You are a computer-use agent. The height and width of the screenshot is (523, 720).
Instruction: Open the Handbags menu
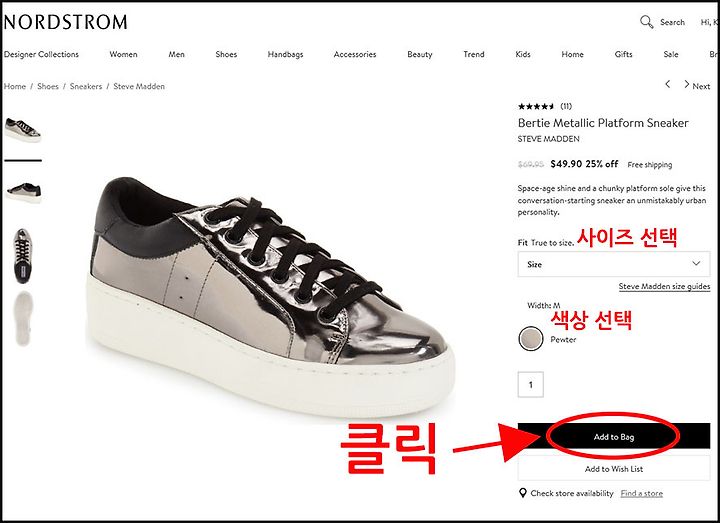(x=285, y=54)
